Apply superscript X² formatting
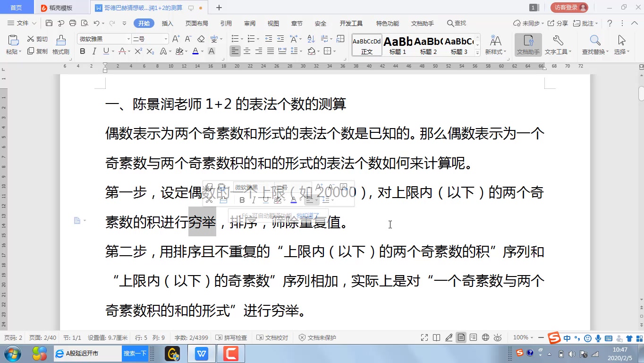The height and width of the screenshot is (363, 644). click(138, 51)
